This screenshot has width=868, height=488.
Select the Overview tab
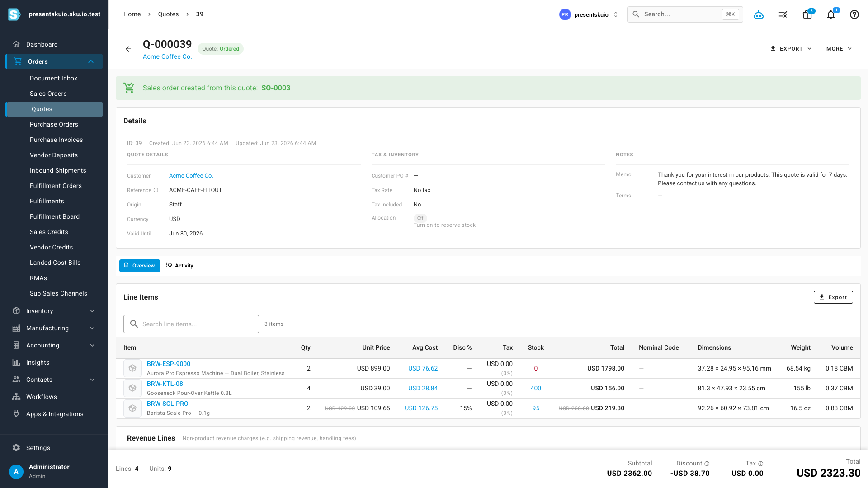(140, 266)
